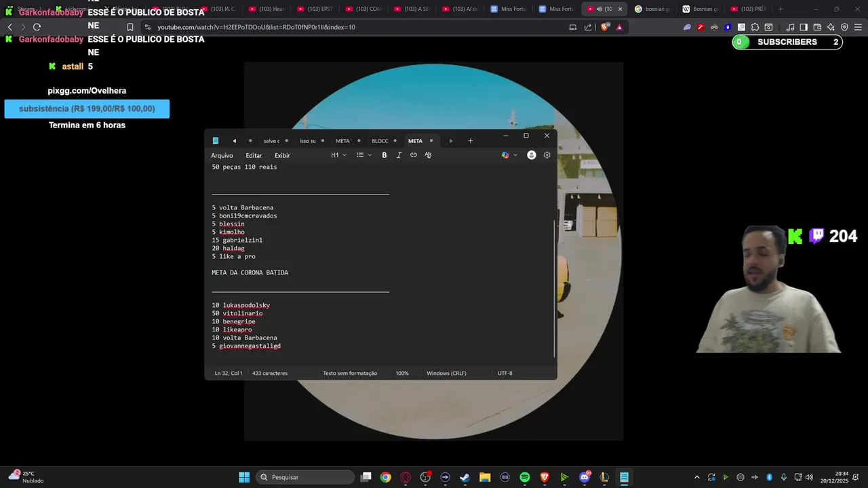Image resolution: width=868 pixels, height=488 pixels.
Task: Add a new Notepad tab
Action: click(470, 141)
